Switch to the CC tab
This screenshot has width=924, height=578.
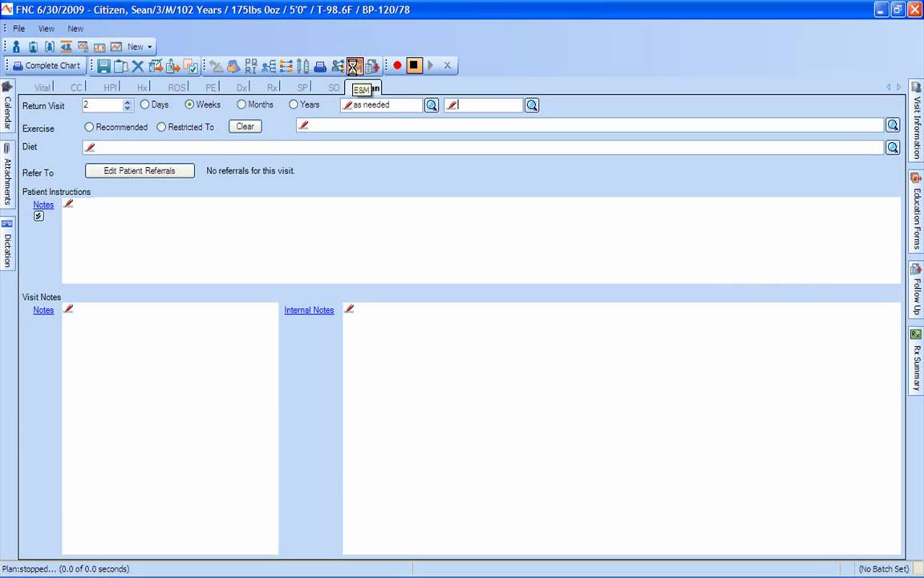[x=77, y=88]
